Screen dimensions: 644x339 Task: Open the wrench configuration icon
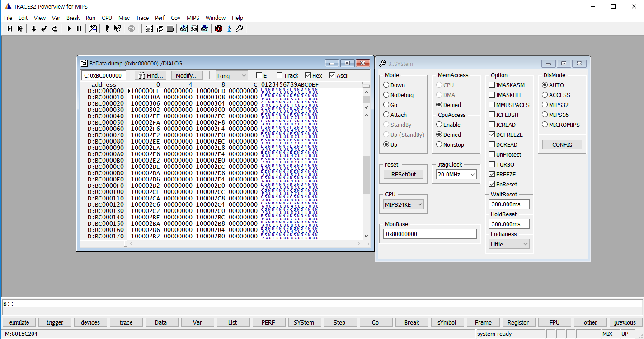(240, 28)
